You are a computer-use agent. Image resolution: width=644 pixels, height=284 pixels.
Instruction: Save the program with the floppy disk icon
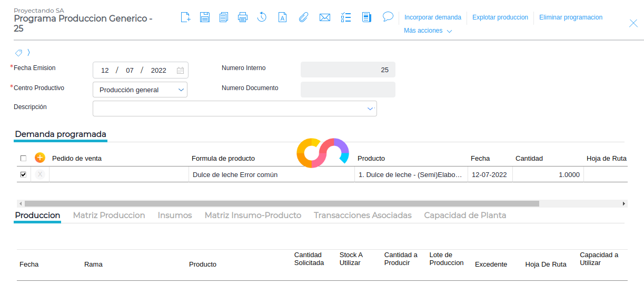pos(205,17)
